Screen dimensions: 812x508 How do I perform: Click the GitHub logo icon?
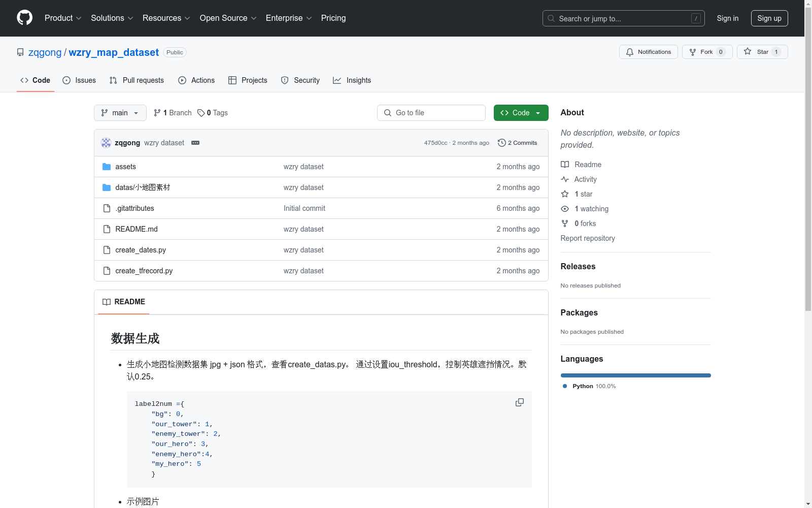pyautogui.click(x=24, y=18)
